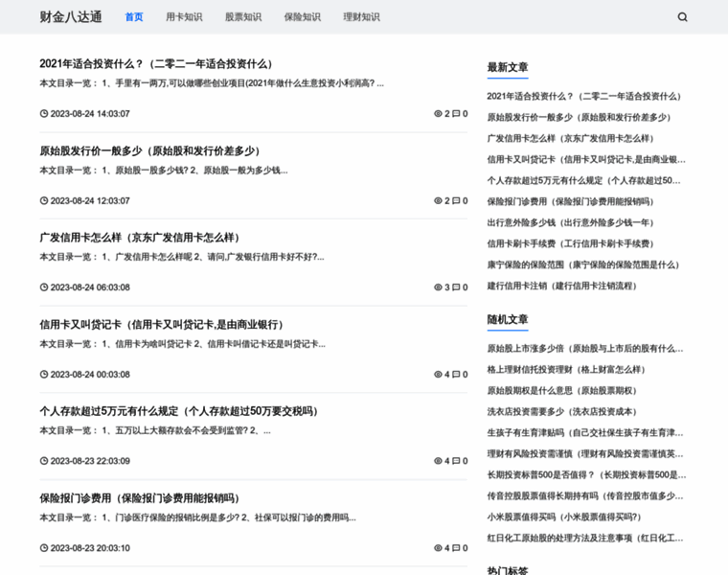Click the comment icon on 信用卡又叫贷记卡 row
Screen dimensions: 728x575
point(456,375)
